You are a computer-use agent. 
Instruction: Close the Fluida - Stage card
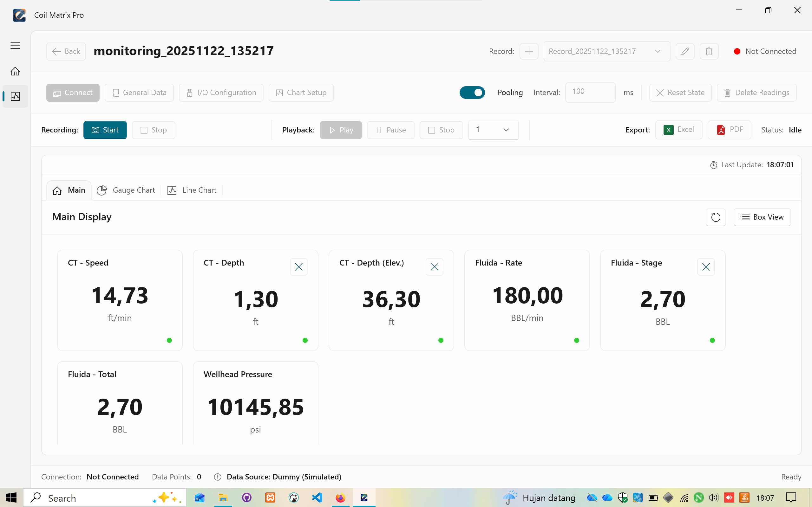tap(706, 267)
